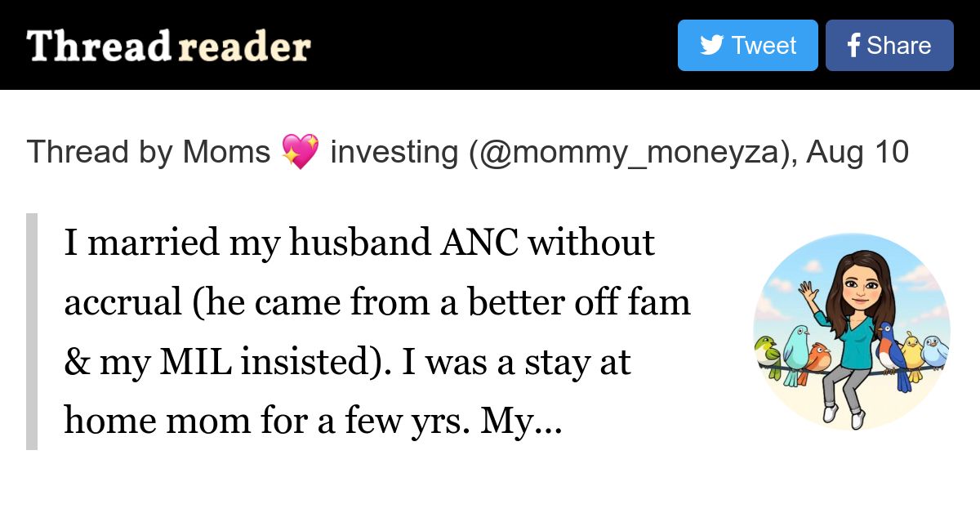This screenshot has width=980, height=513.
Task: Click the 'accrual (he came from' line
Action: click(x=377, y=303)
